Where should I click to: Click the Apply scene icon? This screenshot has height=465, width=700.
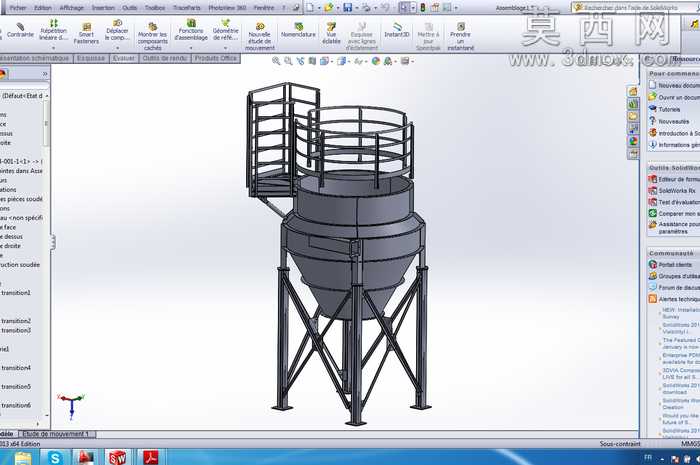pyautogui.click(x=388, y=61)
